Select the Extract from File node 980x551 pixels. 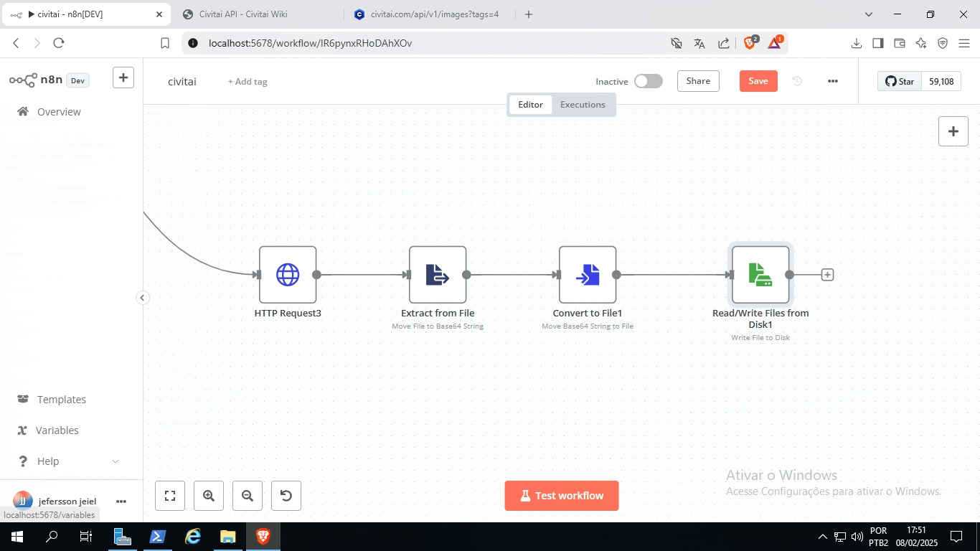click(x=438, y=275)
